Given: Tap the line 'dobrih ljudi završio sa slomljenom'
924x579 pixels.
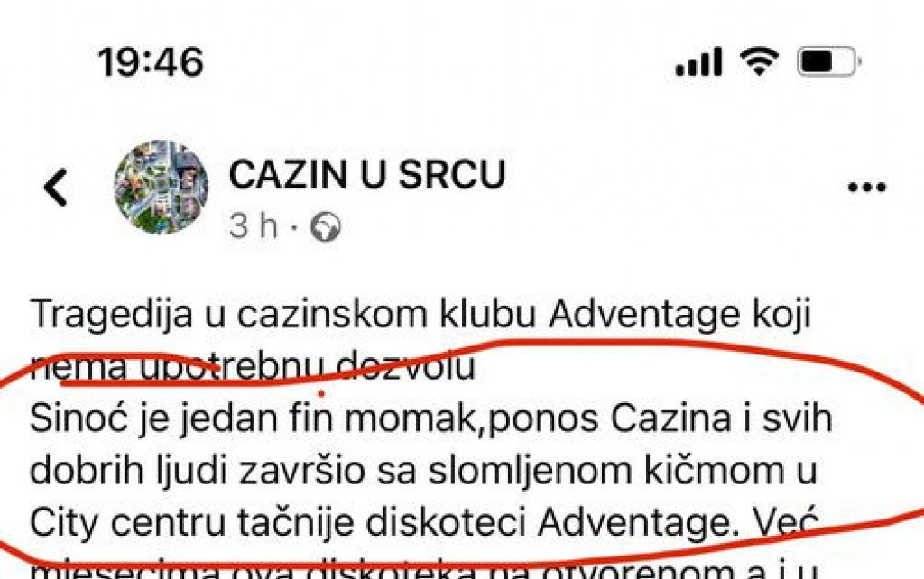Looking at the screenshot, I should (x=424, y=471).
